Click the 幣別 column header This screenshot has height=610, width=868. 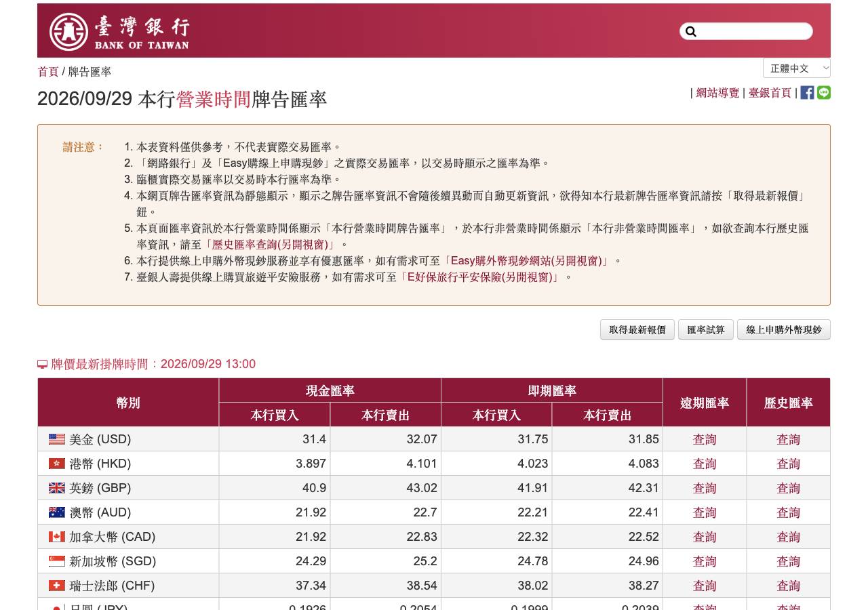(x=128, y=403)
